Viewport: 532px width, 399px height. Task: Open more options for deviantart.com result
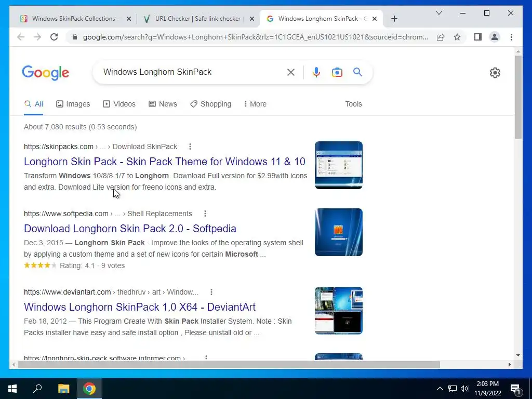pyautogui.click(x=211, y=292)
